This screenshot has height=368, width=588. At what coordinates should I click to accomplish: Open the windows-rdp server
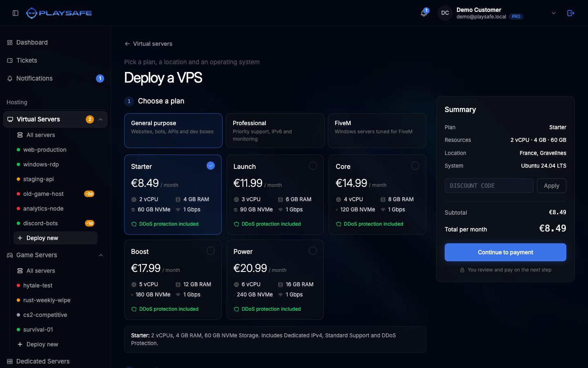pos(56,164)
